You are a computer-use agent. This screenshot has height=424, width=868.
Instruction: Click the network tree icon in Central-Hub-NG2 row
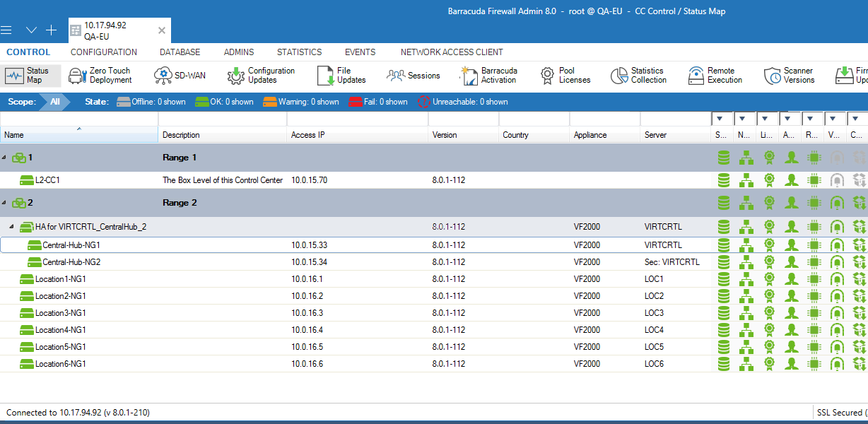746,262
